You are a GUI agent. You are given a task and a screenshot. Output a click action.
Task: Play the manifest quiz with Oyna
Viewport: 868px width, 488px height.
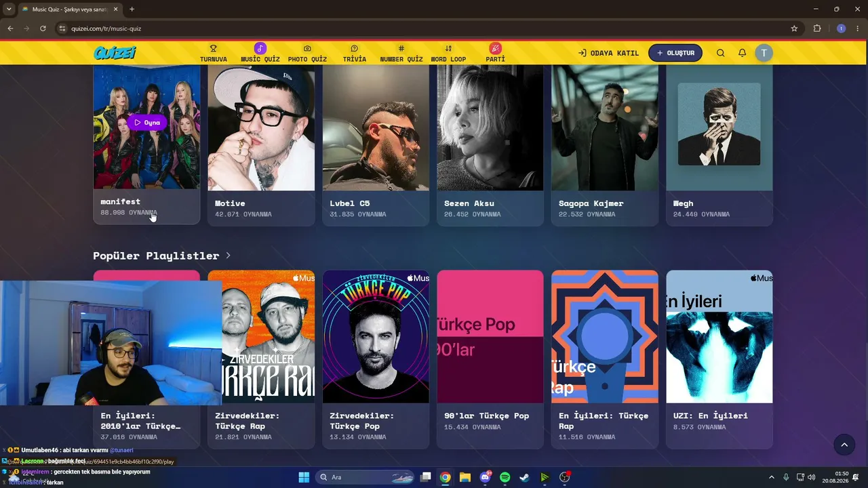click(x=146, y=123)
